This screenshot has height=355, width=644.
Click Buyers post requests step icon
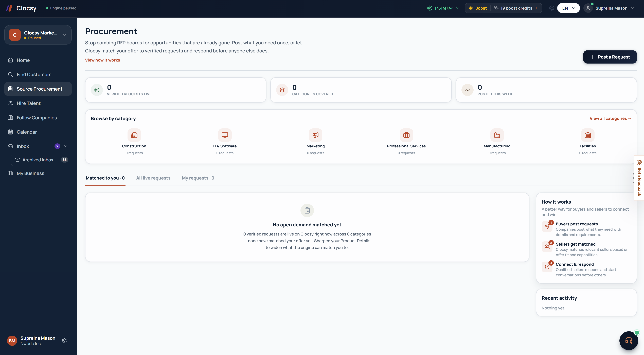click(x=547, y=226)
